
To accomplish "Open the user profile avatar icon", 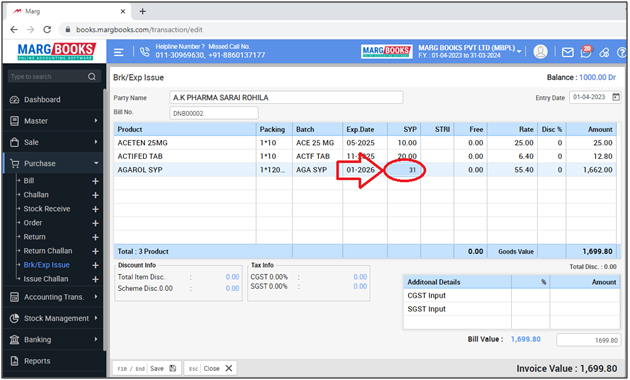I will tap(540, 52).
